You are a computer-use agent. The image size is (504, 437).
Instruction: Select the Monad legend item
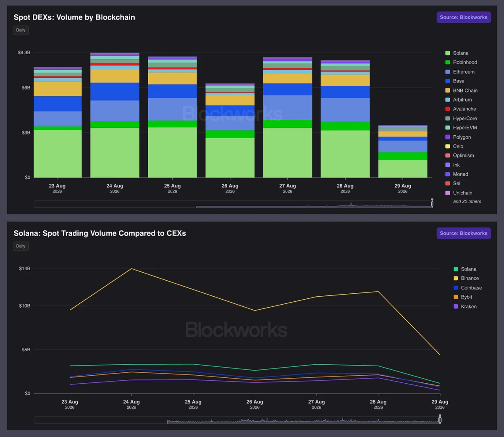coord(457,174)
